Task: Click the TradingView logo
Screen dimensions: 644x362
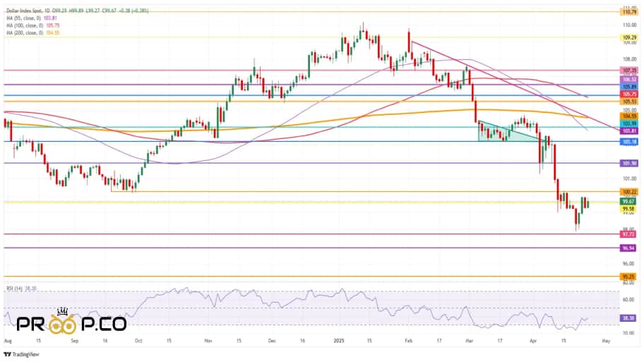Action: [x=21, y=354]
